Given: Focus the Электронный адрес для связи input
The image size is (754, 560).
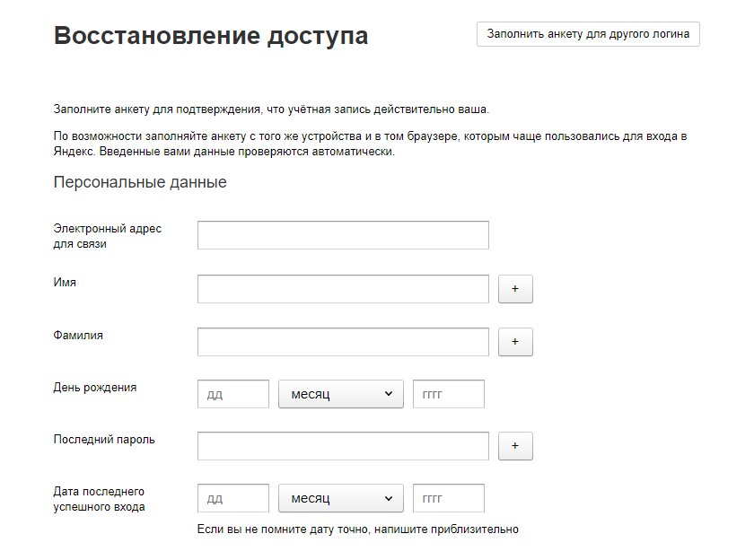Looking at the screenshot, I should 343,235.
